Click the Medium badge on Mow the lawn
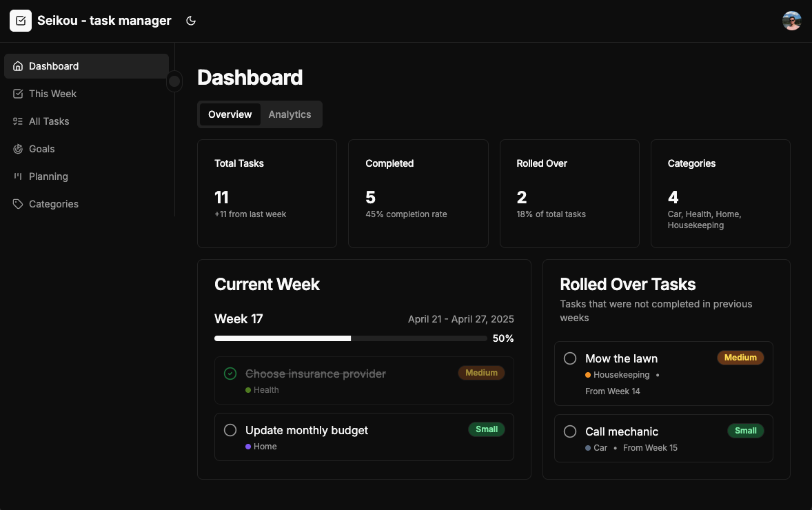 click(740, 358)
